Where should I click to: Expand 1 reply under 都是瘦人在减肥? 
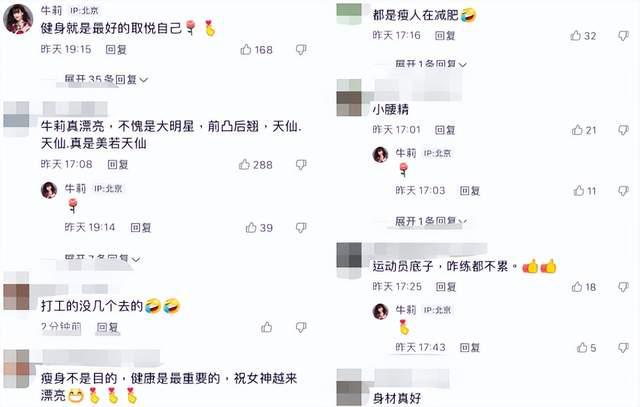coord(431,64)
